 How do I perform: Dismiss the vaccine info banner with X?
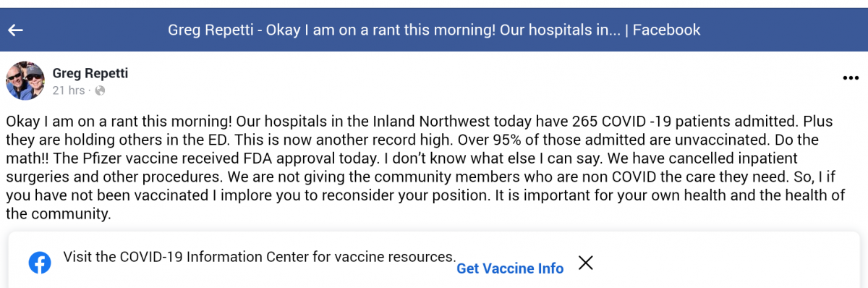click(586, 263)
